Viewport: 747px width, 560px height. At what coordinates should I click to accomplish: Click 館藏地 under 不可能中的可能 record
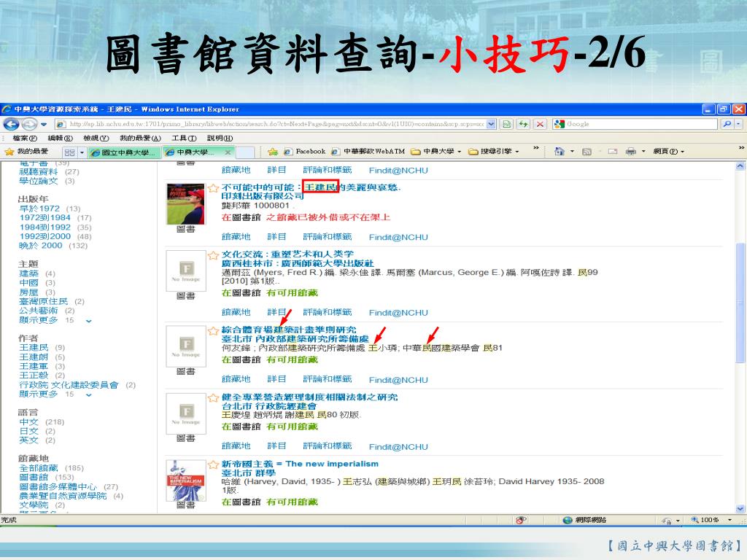click(236, 237)
